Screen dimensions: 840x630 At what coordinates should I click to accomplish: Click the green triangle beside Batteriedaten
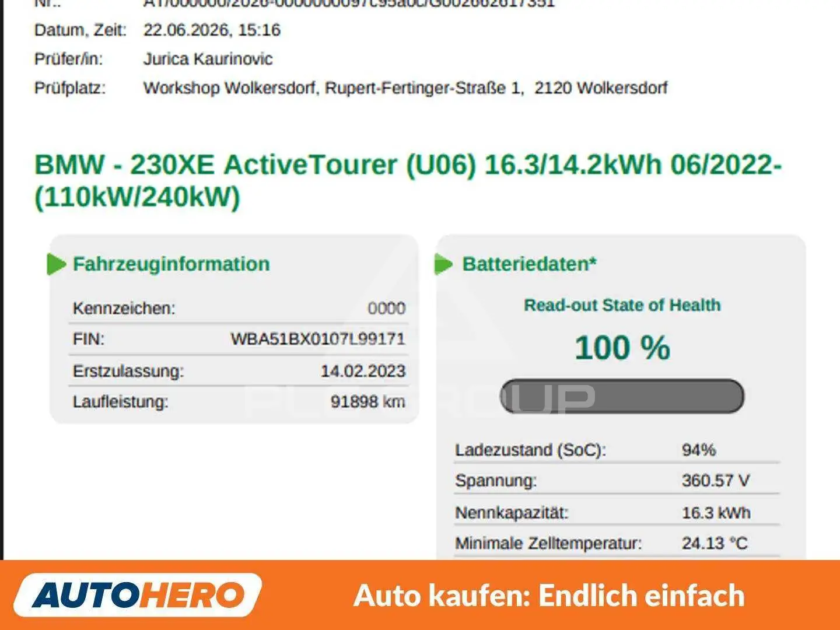(x=444, y=264)
